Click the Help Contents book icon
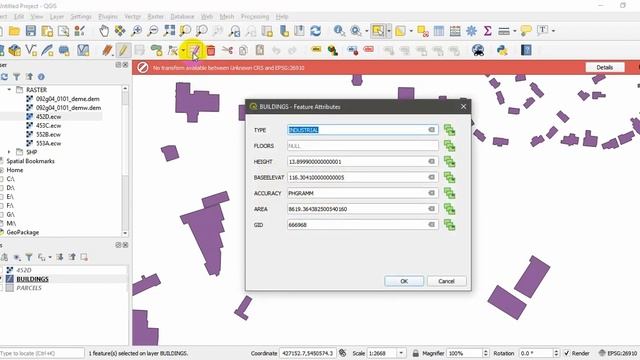 [x=527, y=50]
